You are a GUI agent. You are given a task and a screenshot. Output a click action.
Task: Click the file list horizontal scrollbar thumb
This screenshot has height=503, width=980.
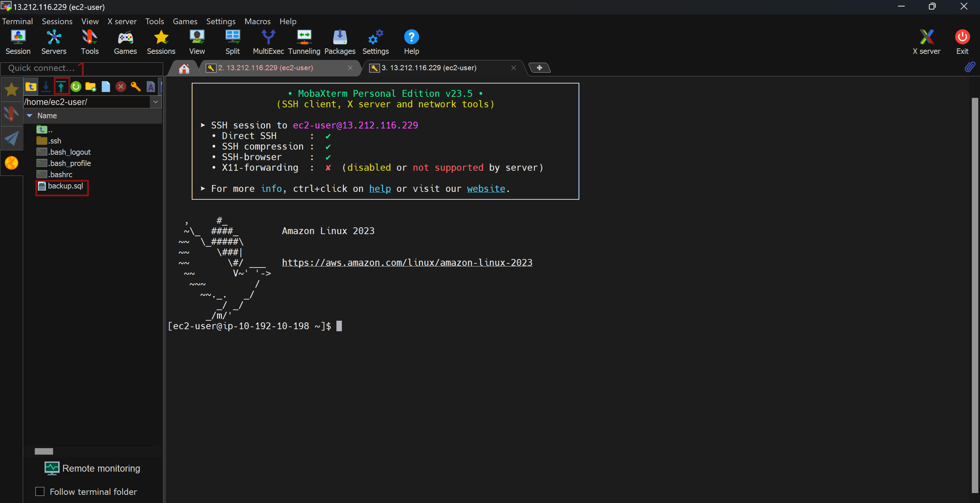(x=44, y=451)
